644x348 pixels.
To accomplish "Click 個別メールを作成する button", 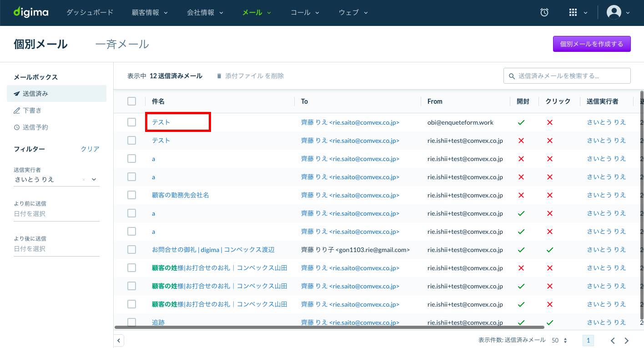I will [592, 44].
